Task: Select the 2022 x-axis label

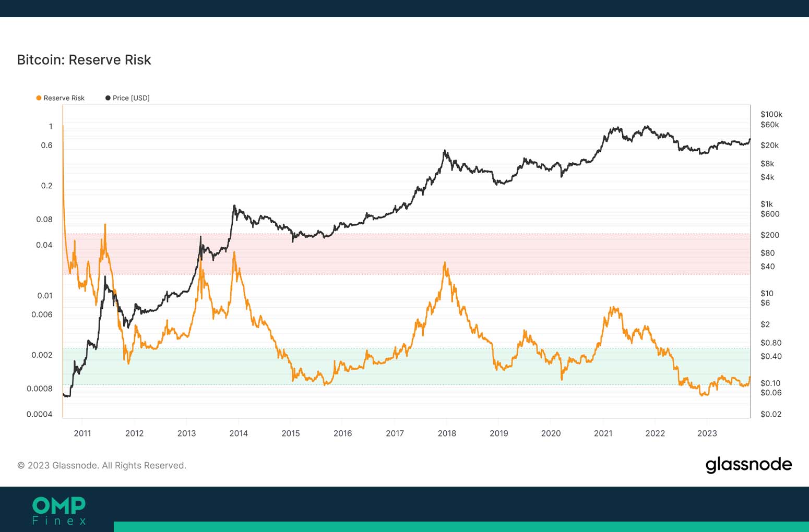Action: point(656,433)
